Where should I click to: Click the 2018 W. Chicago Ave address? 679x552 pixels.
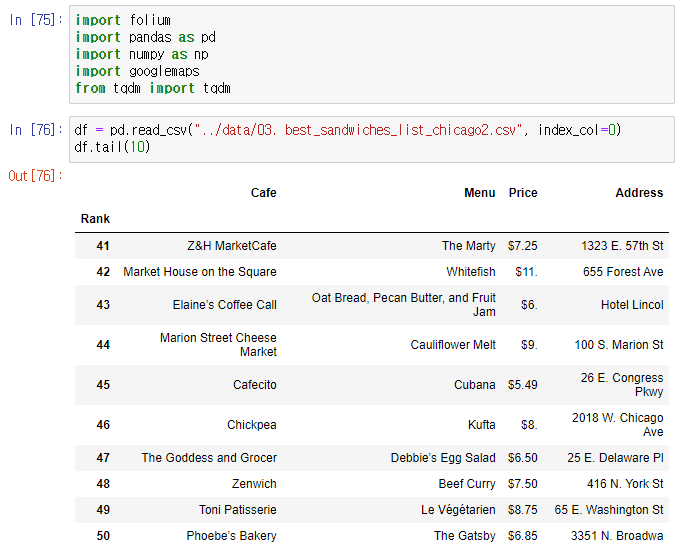[618, 425]
